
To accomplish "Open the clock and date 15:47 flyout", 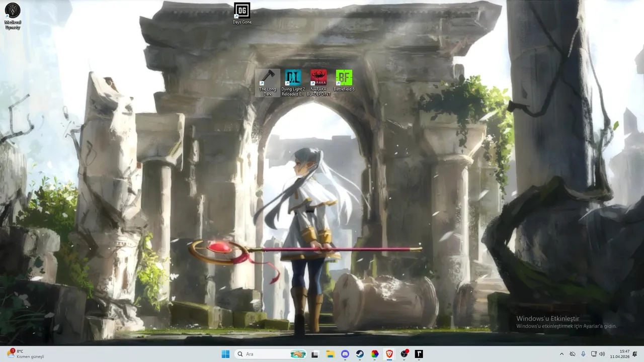I will click(x=619, y=354).
